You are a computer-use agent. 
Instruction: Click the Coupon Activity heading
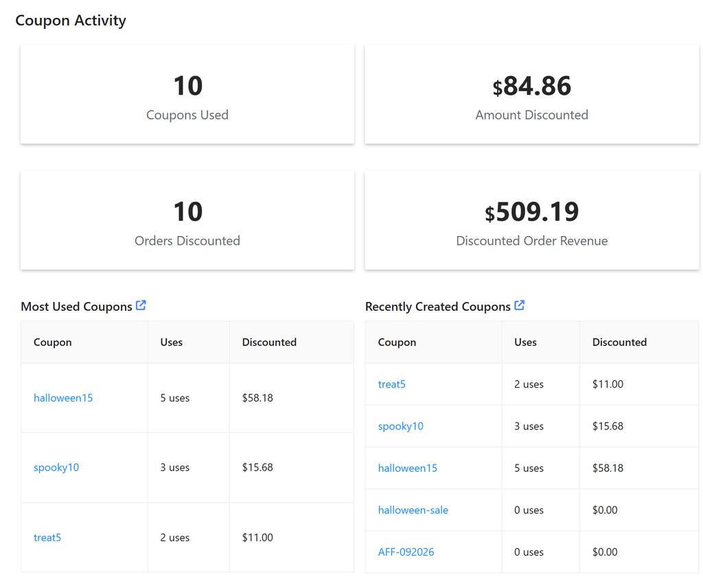tap(71, 21)
